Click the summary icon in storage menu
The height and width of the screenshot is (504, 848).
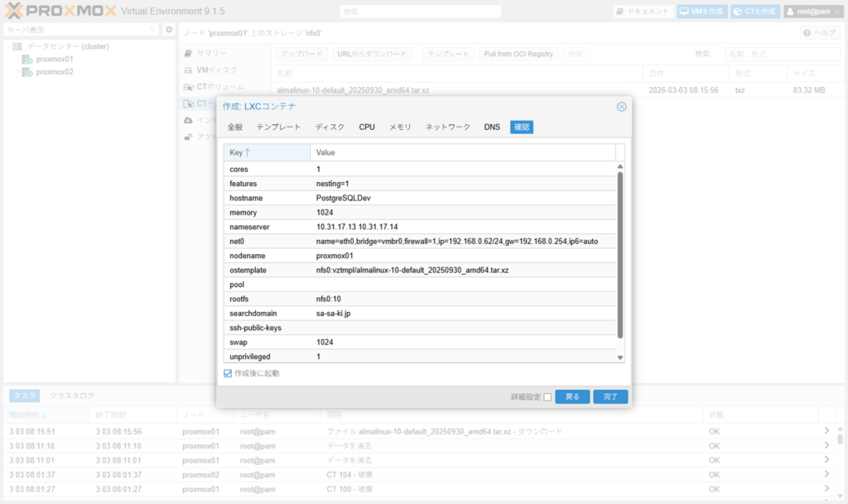point(188,53)
